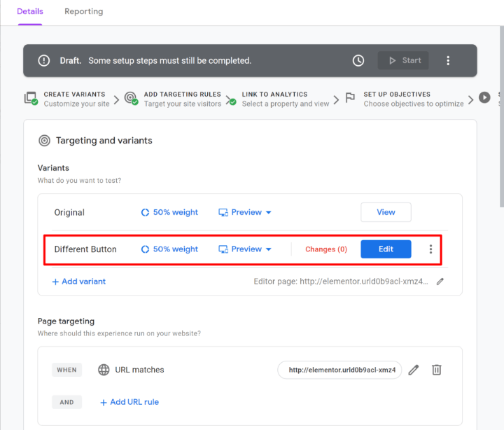504x430 pixels.
Task: Open the three-dot menu in draft bar
Action: point(448,61)
